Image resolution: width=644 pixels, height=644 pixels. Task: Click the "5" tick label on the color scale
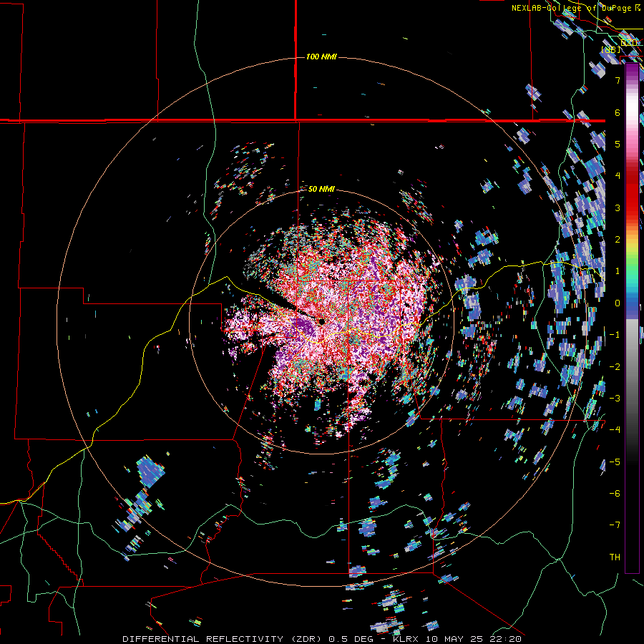(x=618, y=144)
